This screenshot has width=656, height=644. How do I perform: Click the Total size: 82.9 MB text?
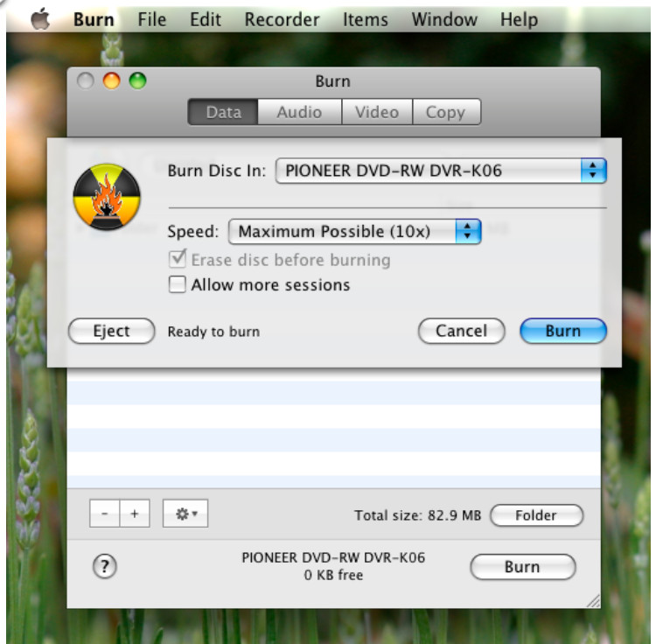coord(417,515)
